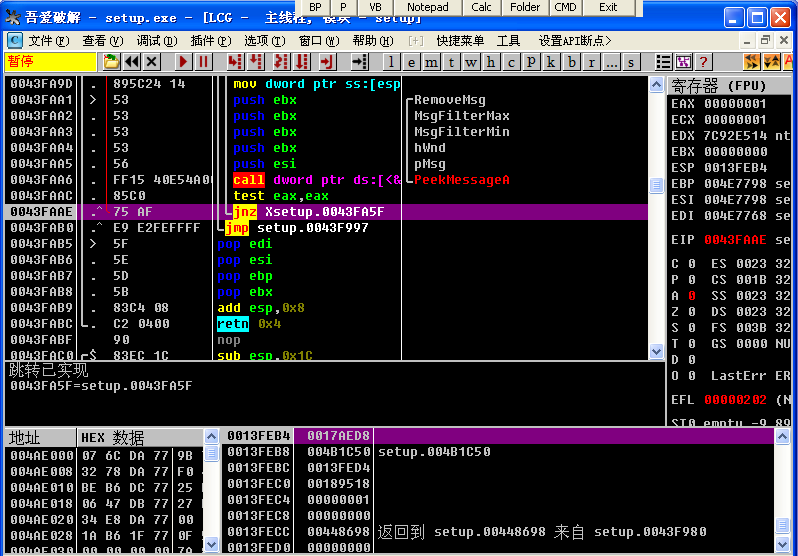Viewport: 798px width, 556px height.
Task: Open the 文件(F) menu
Action: (x=48, y=41)
